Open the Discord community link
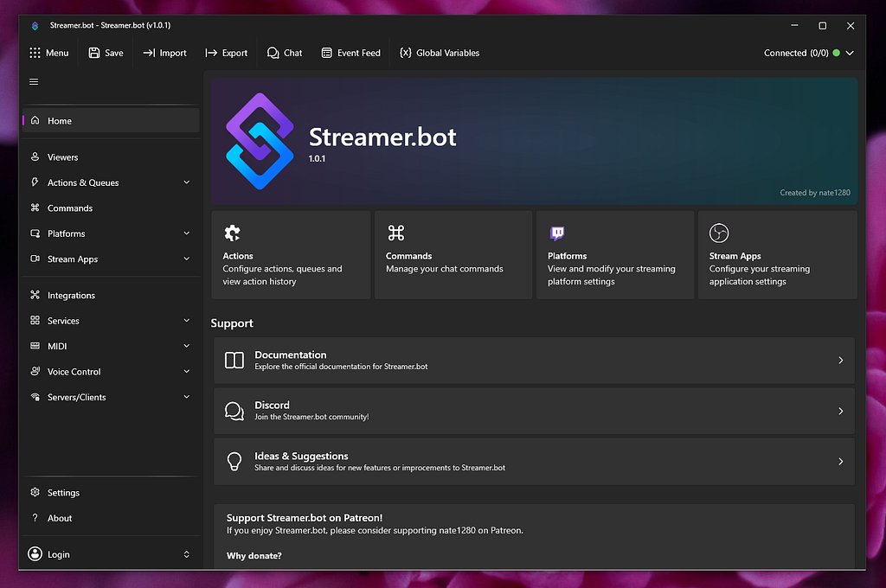The height and width of the screenshot is (588, 886). tap(534, 411)
